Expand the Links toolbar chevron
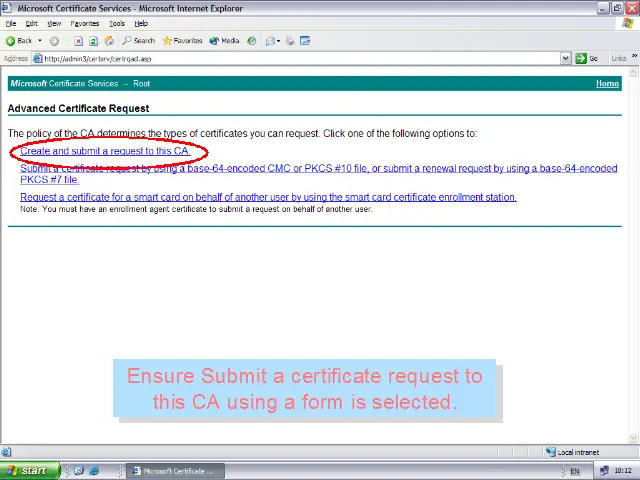Image resolution: width=640 pixels, height=480 pixels. 635,56
